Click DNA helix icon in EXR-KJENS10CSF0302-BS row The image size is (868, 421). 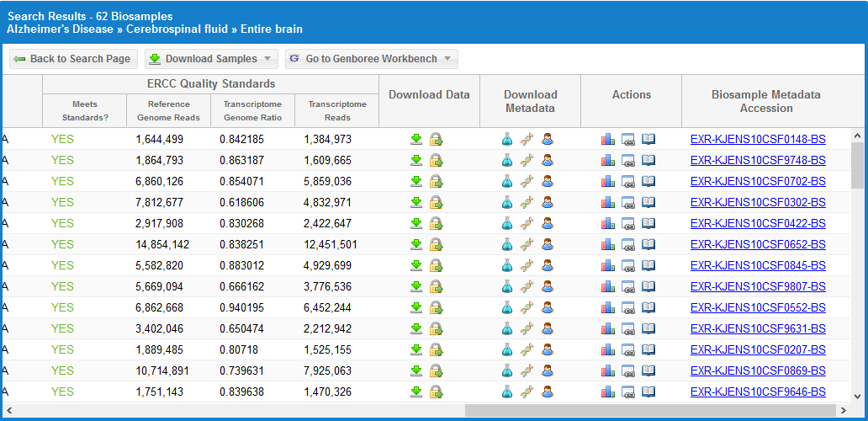(527, 202)
